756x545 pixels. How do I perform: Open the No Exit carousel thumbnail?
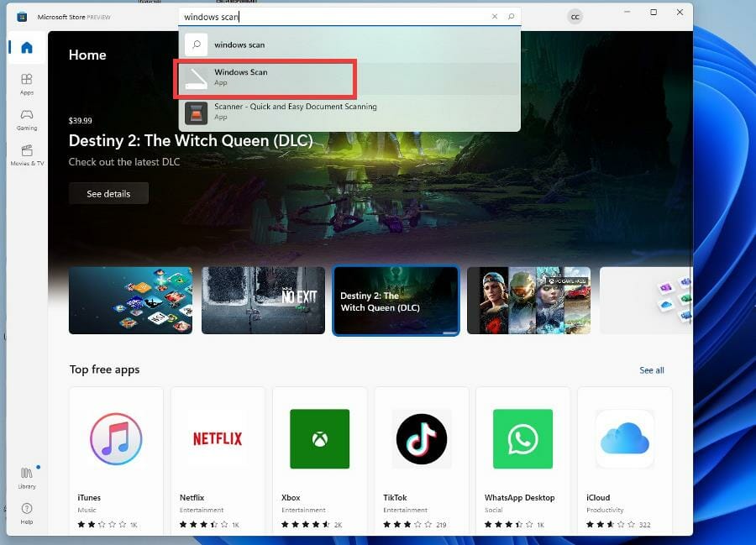(263, 300)
